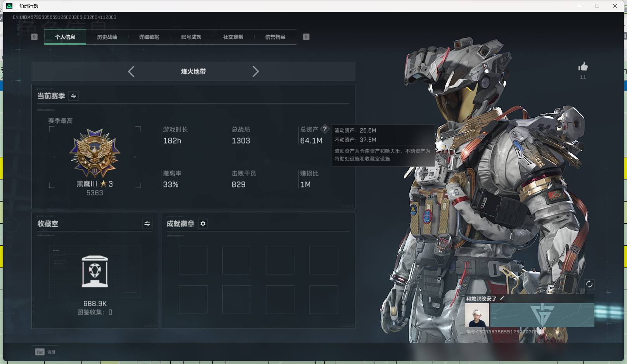Click the thumbs-up like icon
Viewport: 627px width, 364px height.
[583, 67]
